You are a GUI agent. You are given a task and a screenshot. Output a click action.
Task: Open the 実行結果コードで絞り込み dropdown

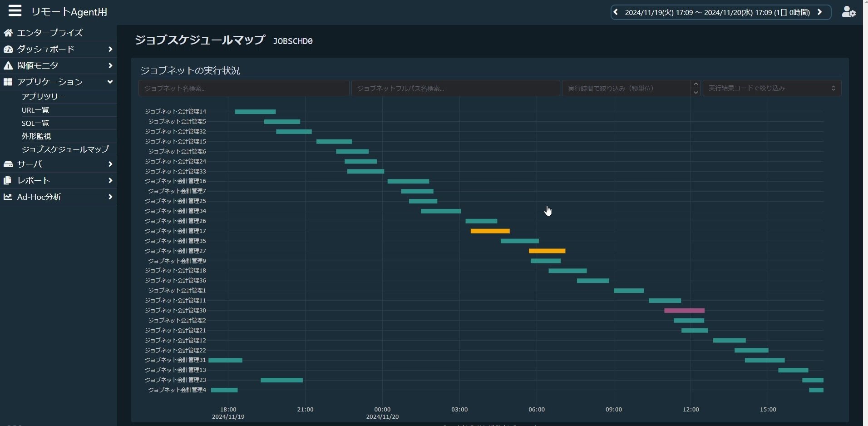770,88
